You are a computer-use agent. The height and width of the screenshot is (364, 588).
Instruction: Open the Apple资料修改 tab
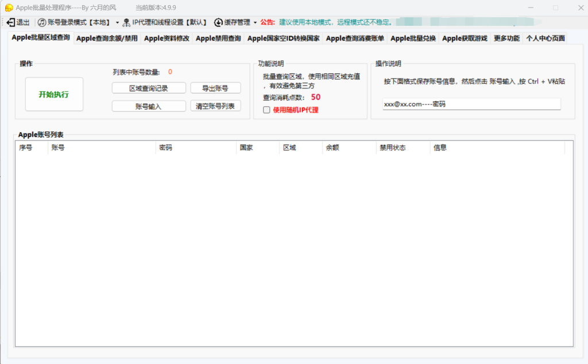click(167, 38)
